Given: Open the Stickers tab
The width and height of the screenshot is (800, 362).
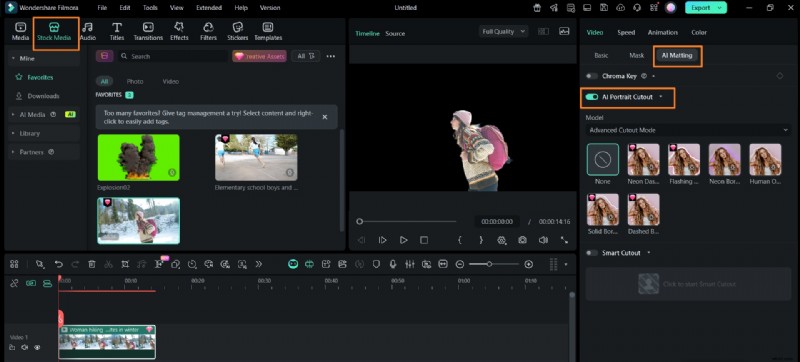Looking at the screenshot, I should click(237, 32).
